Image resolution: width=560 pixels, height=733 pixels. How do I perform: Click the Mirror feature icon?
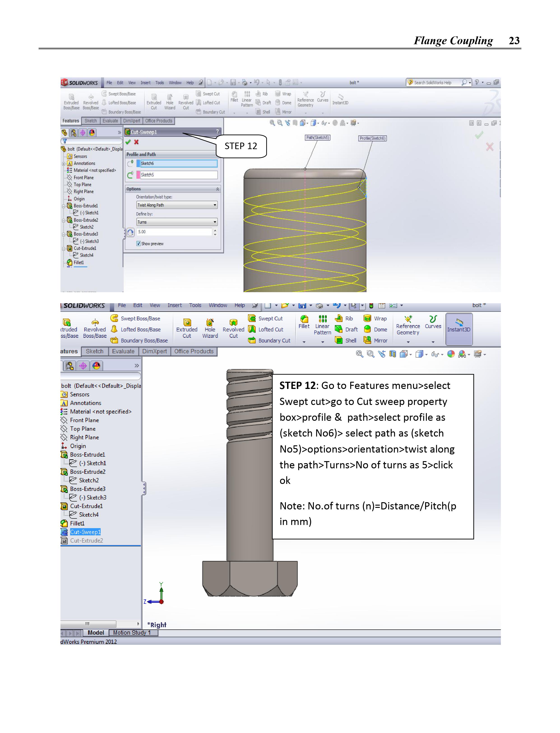pyautogui.click(x=367, y=340)
